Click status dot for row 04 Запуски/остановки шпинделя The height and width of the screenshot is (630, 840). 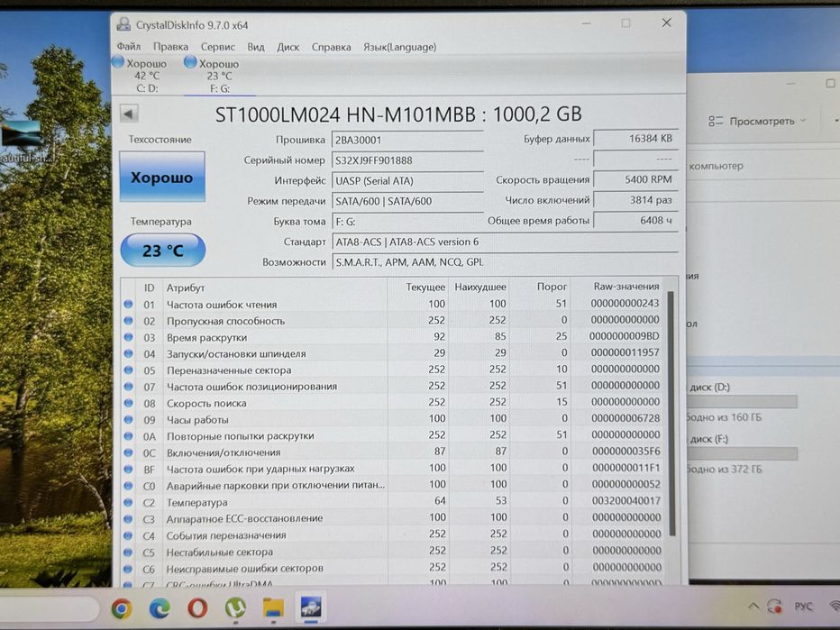coord(128,353)
